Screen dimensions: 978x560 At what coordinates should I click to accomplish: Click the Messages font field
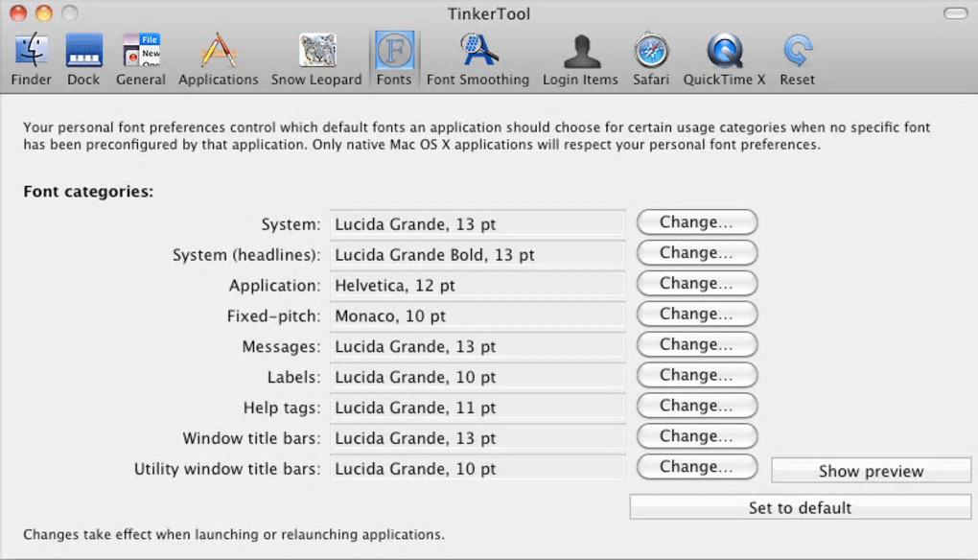[x=477, y=346]
